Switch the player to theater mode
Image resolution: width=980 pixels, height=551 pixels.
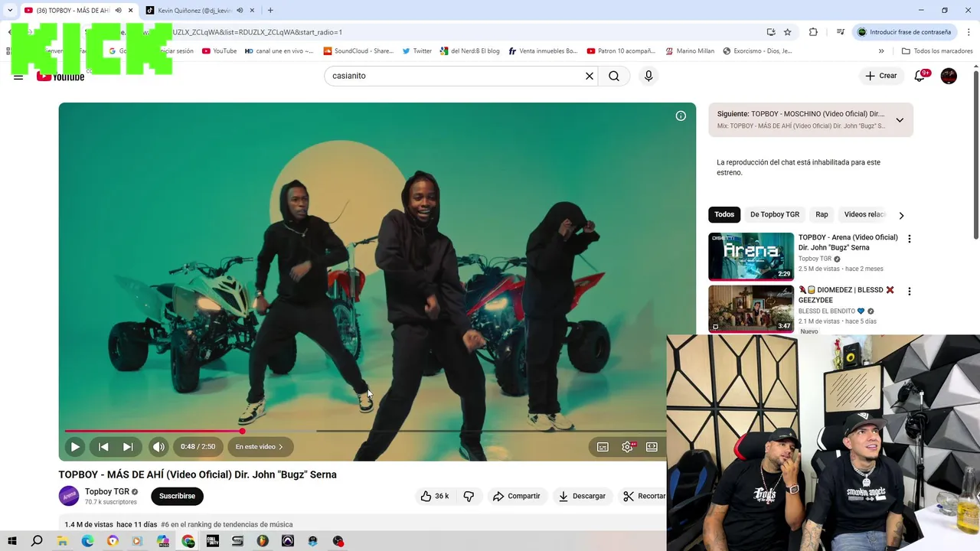(652, 447)
